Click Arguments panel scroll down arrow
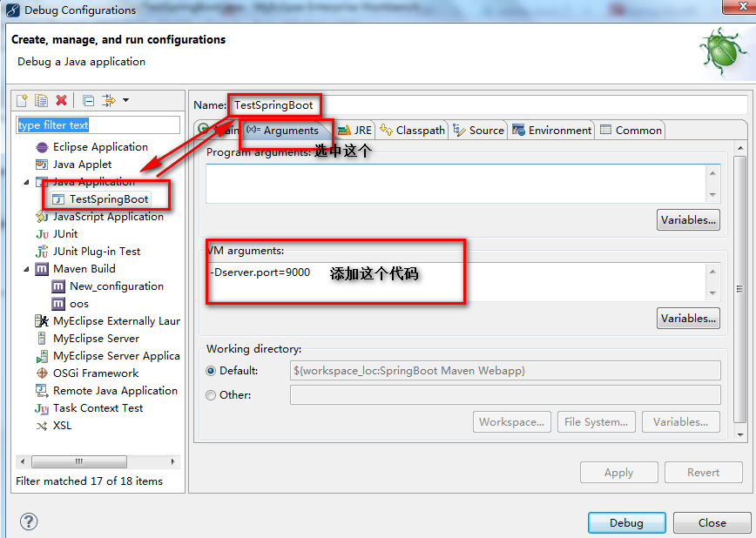 pyautogui.click(x=740, y=434)
